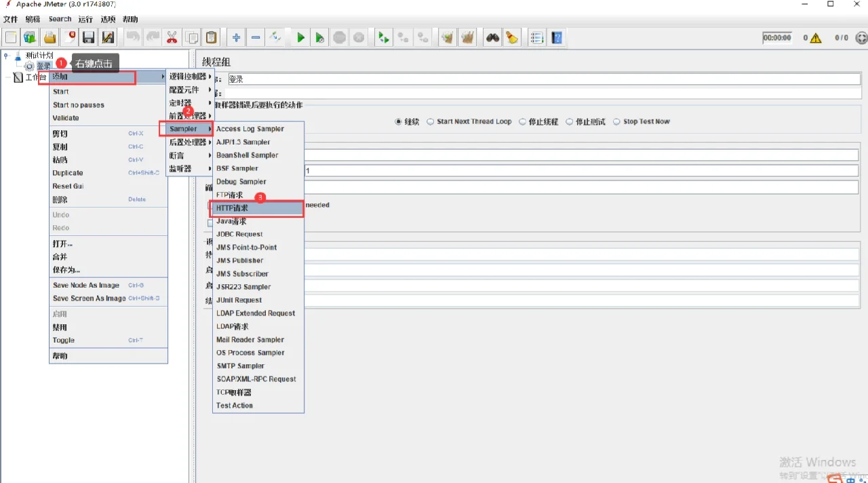Image resolution: width=868 pixels, height=483 pixels.
Task: Expand the 定时器 submenu
Action: (191, 103)
